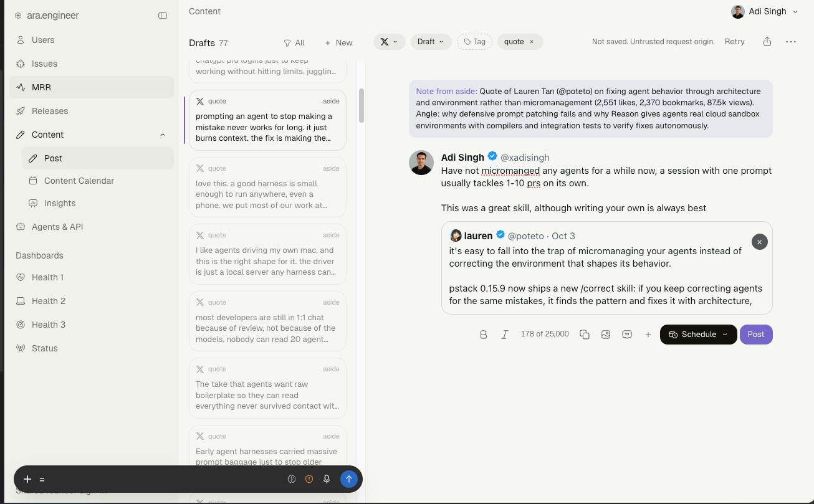
Task: Remove the quoted lauren tweet
Action: 759,242
